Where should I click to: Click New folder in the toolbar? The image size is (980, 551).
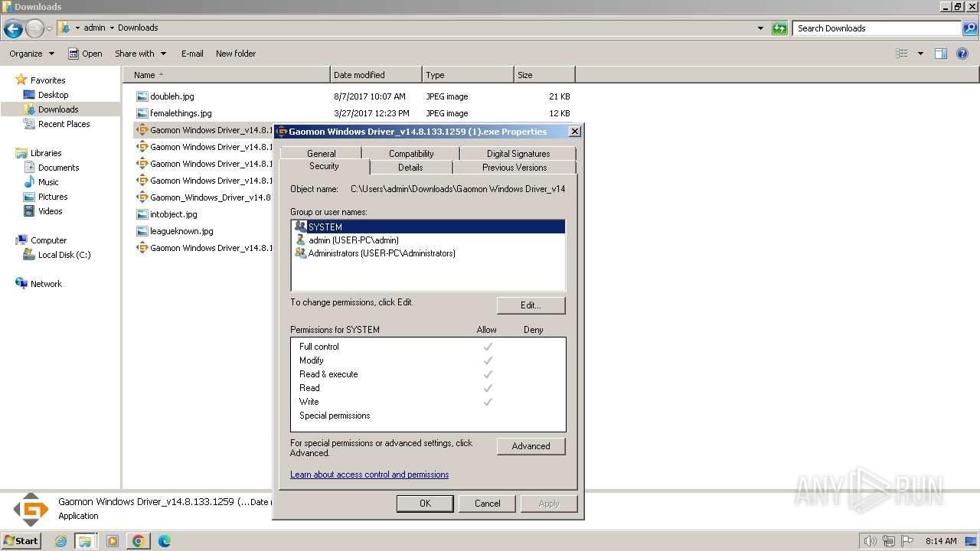click(236, 54)
